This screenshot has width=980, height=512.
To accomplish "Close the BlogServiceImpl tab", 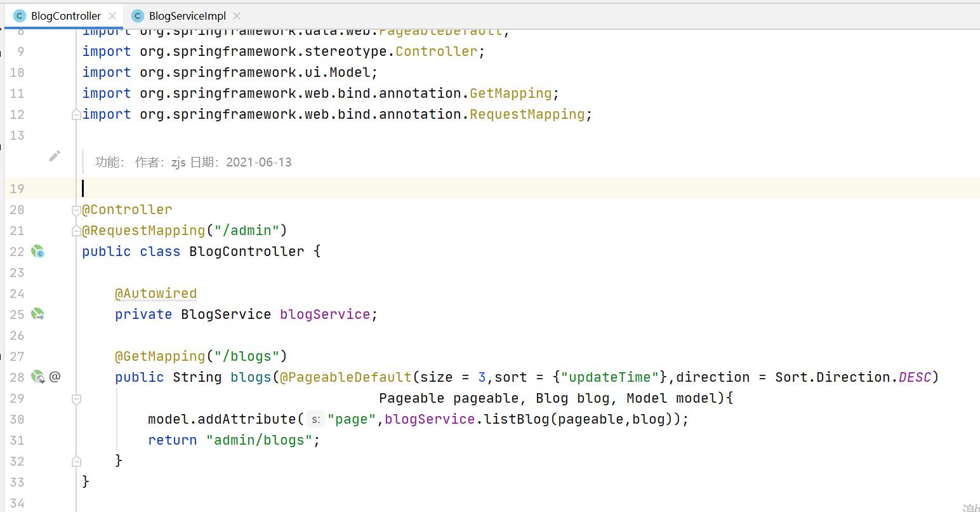I will 237,16.
